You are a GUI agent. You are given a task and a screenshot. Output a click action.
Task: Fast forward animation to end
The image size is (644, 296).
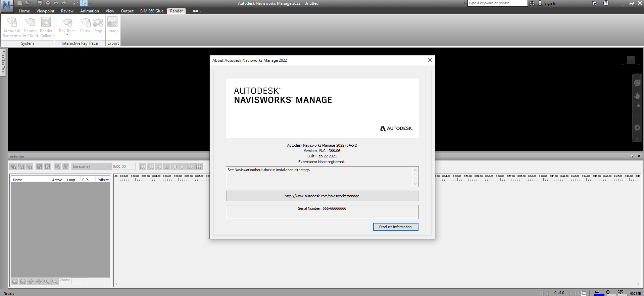[199, 166]
